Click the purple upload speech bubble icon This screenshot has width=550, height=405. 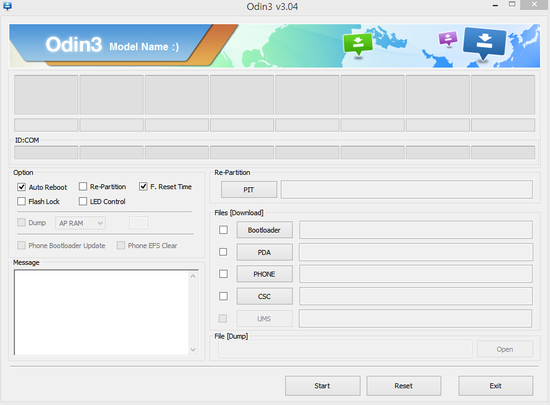[x=448, y=39]
